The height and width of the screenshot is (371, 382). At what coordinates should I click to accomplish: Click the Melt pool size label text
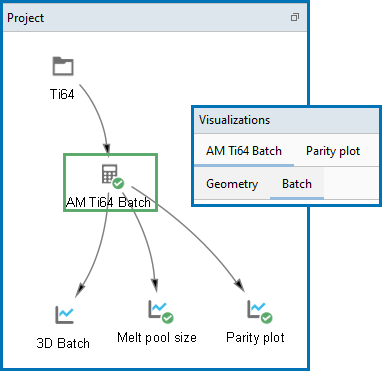click(x=157, y=337)
